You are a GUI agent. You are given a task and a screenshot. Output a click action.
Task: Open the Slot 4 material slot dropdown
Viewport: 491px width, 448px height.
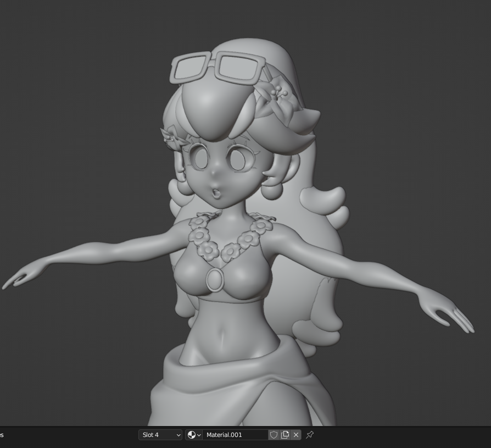pos(160,435)
